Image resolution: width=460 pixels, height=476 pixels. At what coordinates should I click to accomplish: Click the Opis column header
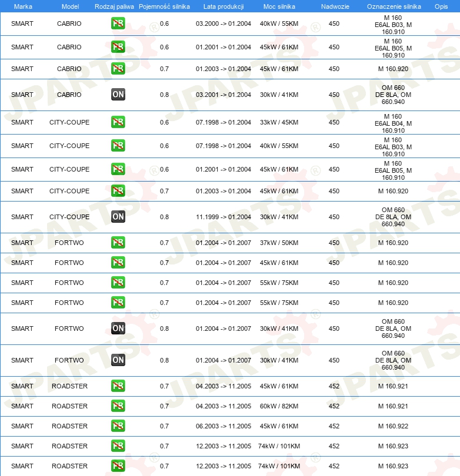point(441,6)
